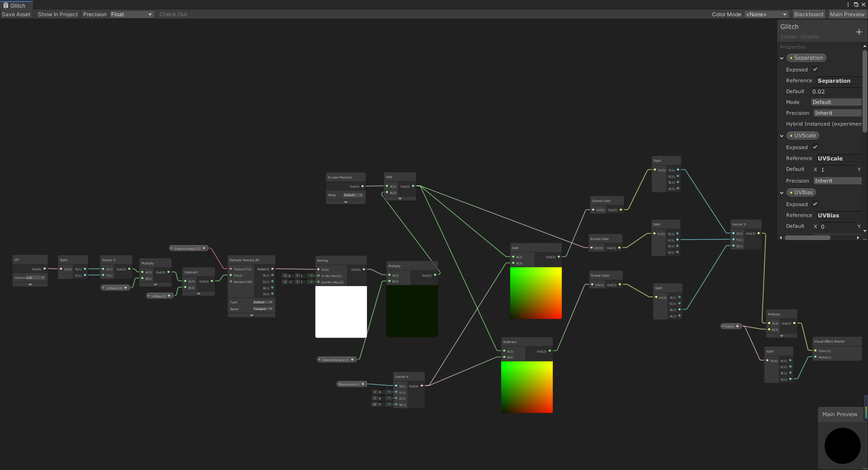Collapse the preview on the Screen Position node

[345, 202]
